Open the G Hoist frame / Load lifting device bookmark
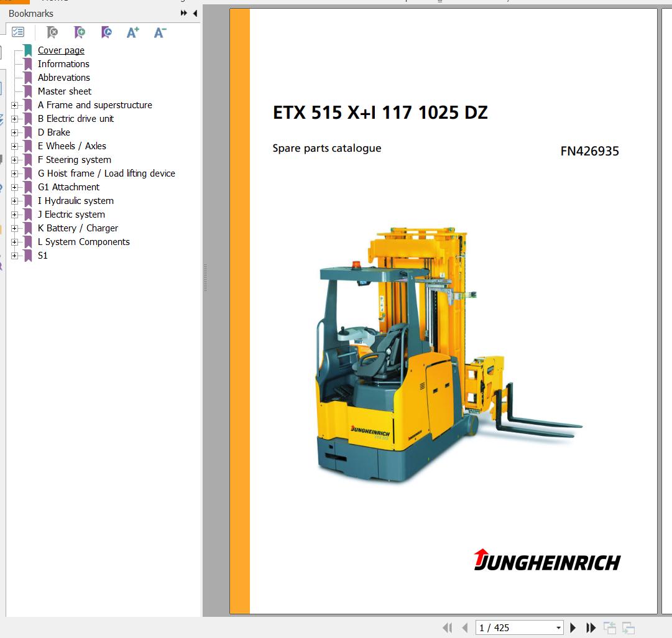 click(106, 173)
